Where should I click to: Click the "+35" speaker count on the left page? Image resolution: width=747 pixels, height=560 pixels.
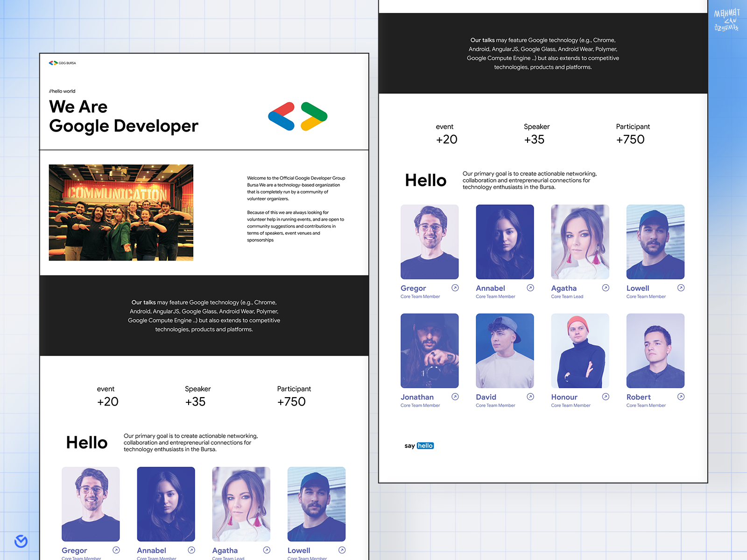(195, 402)
